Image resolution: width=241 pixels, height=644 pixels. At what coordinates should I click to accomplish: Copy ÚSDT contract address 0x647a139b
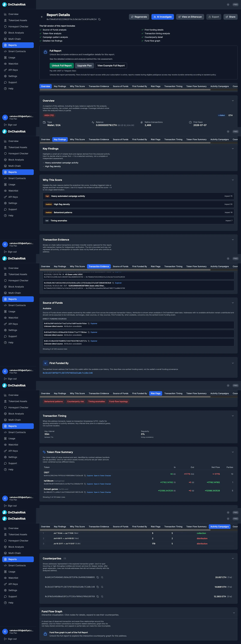(85, 475)
